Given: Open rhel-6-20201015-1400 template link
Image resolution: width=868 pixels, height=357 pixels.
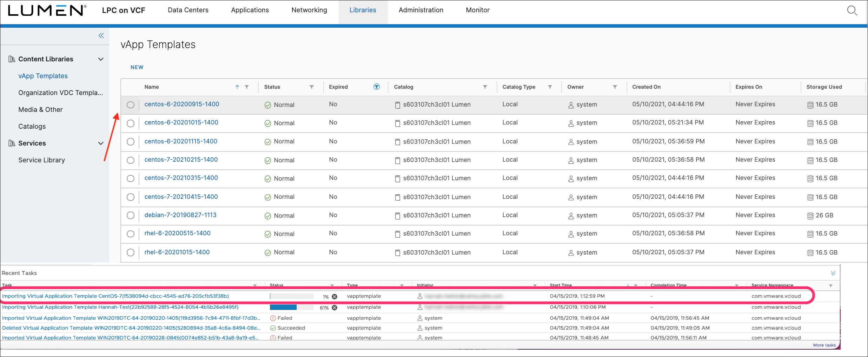Looking at the screenshot, I should click(x=177, y=252).
